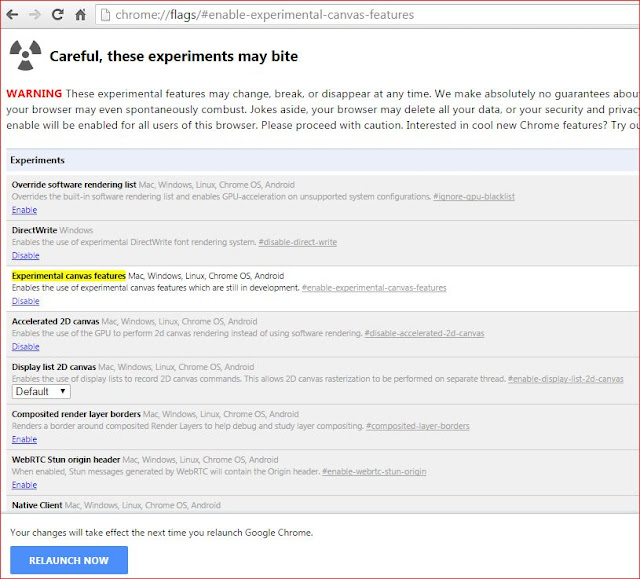Screen dimensions: 640x579
Task: Open the #ignore-gpu-blacklist anchor link
Action: [x=473, y=197]
